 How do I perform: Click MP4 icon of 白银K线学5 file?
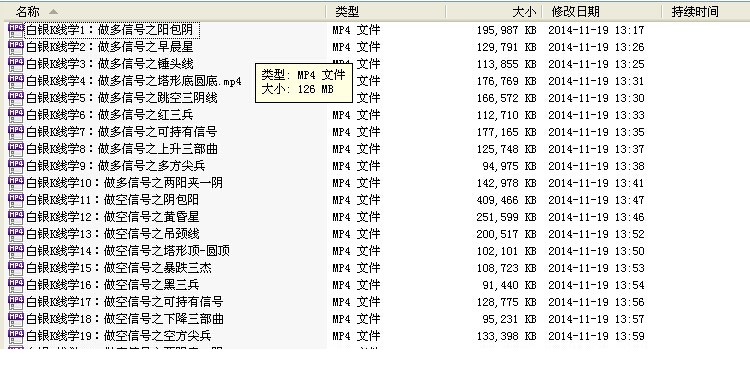click(16, 98)
